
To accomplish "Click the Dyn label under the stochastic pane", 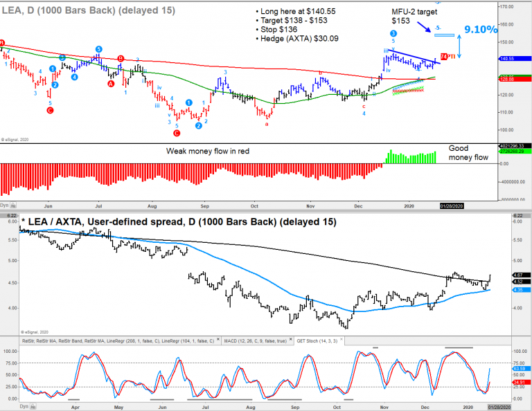I will [x=24, y=406].
